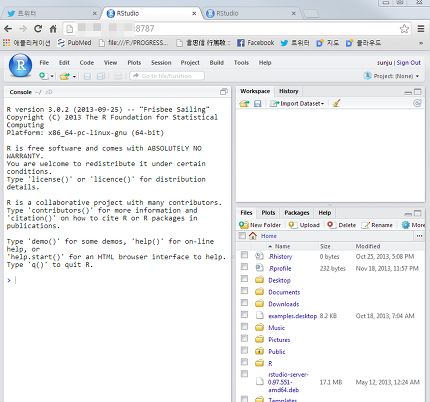Open the New File dropdown arrow
The image size is (430, 402).
coord(52,76)
